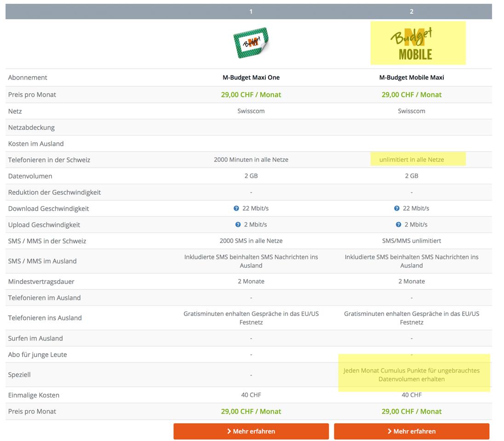Click the Cumulus Punkte special offer text
Viewport: 504px width, 441px height.
coord(412,375)
